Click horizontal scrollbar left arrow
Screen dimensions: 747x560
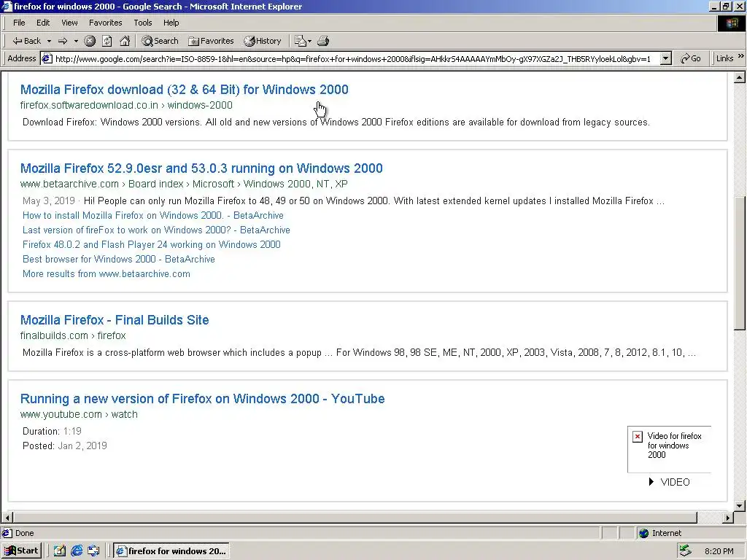click(x=7, y=517)
